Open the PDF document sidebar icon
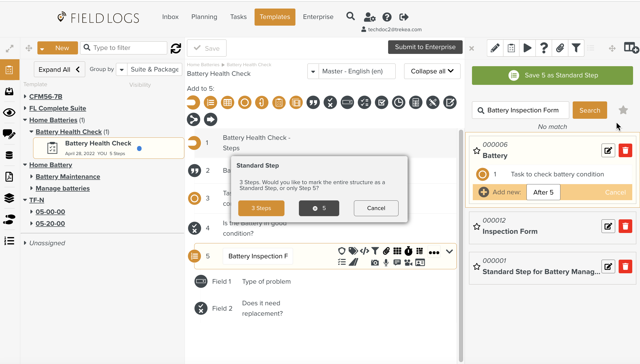This screenshot has height=364, width=640. point(9,176)
